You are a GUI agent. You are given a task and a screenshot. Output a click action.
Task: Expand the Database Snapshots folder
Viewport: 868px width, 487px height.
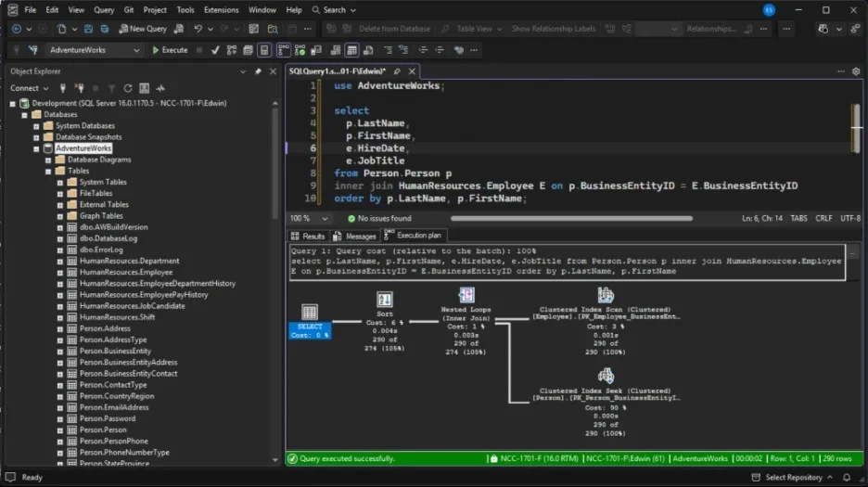36,137
